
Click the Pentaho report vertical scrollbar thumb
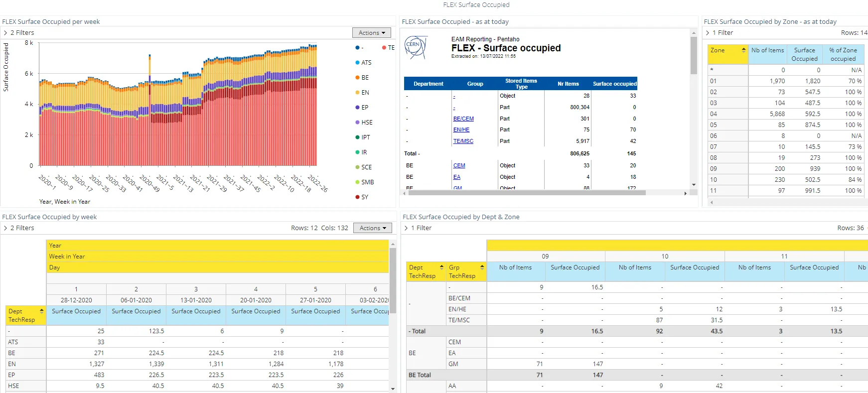tap(694, 56)
